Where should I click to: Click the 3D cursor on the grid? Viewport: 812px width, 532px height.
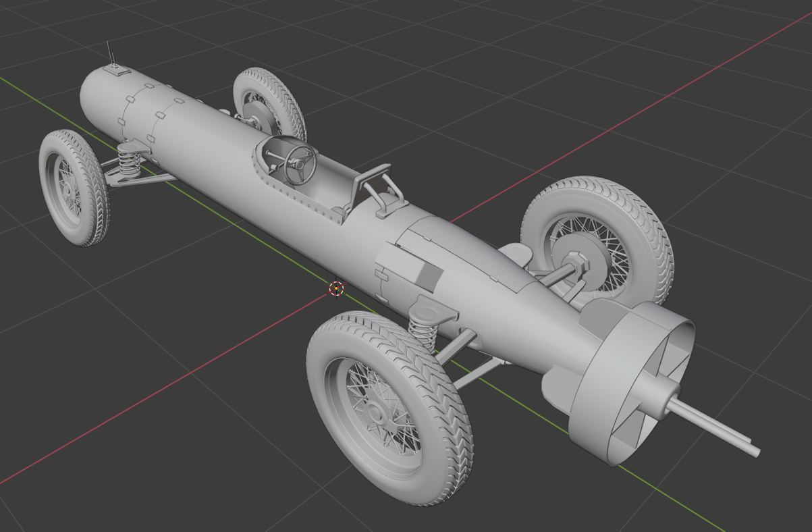pyautogui.click(x=336, y=289)
